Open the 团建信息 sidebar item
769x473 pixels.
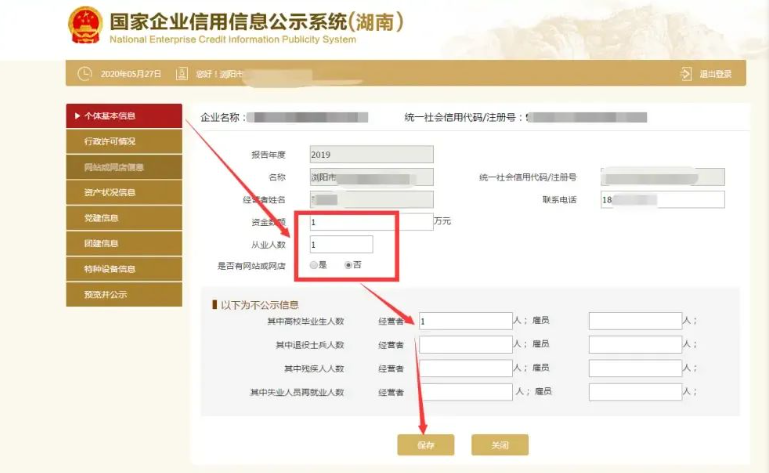click(123, 243)
